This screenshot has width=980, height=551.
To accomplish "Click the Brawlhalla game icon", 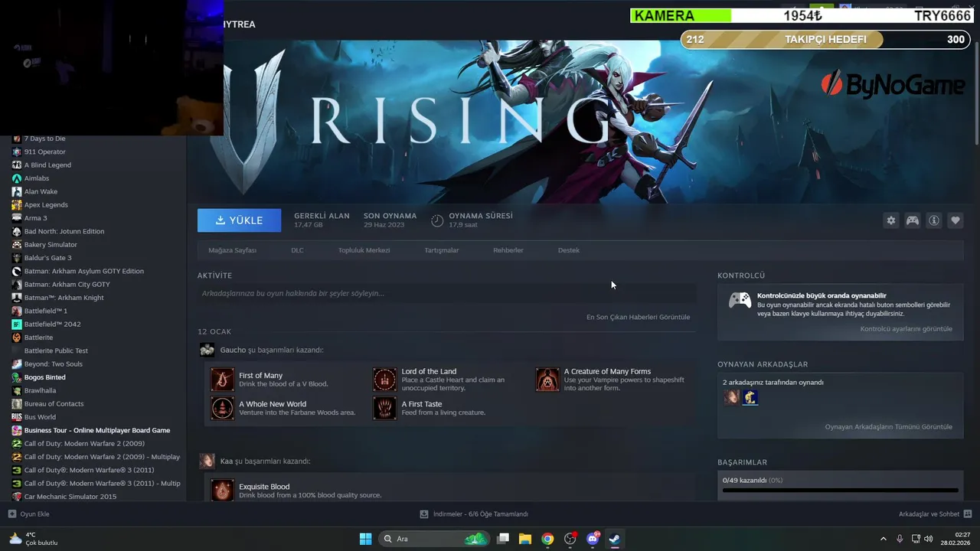I will pos(17,390).
